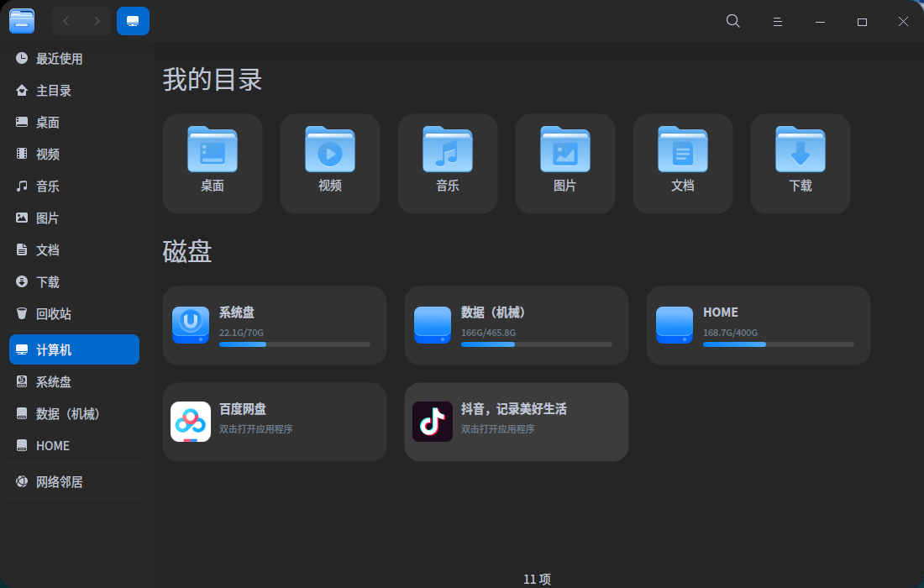
Task: Click the 22.1G/70G capacity text
Action: [241, 333]
